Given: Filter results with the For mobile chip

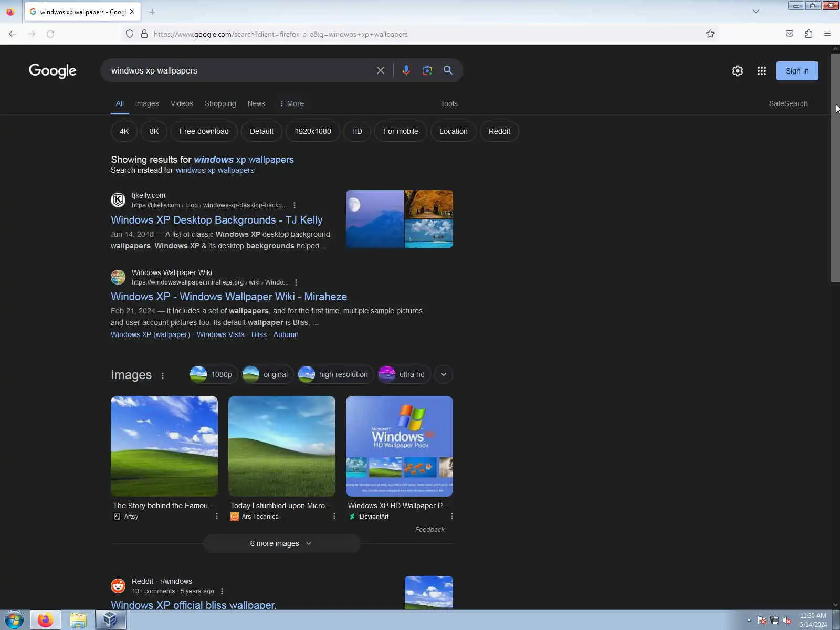Looking at the screenshot, I should 401,131.
